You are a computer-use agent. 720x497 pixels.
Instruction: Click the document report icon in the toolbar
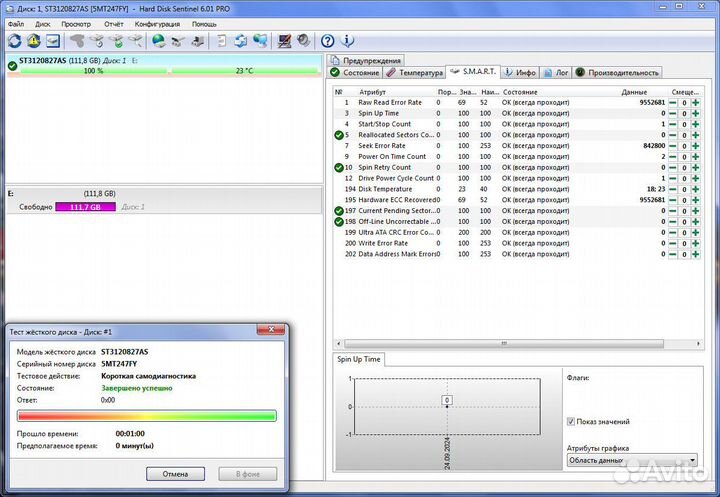pyautogui.click(x=221, y=41)
